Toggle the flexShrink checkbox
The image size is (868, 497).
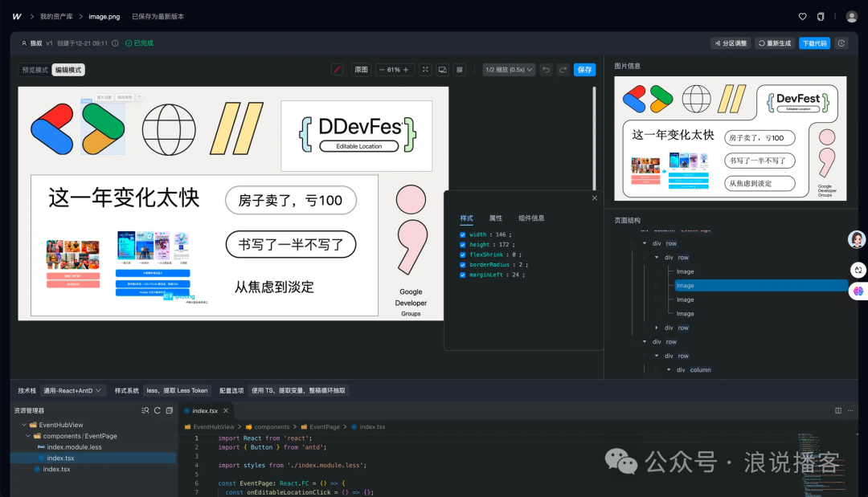pyautogui.click(x=463, y=255)
